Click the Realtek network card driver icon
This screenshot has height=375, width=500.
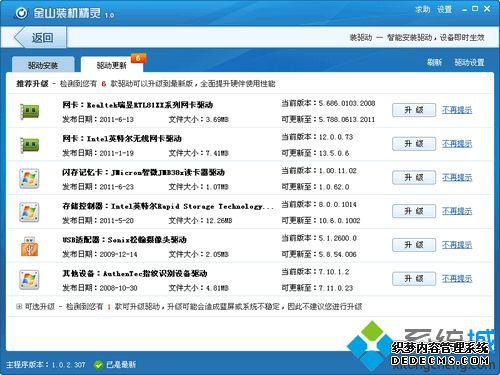tap(29, 111)
